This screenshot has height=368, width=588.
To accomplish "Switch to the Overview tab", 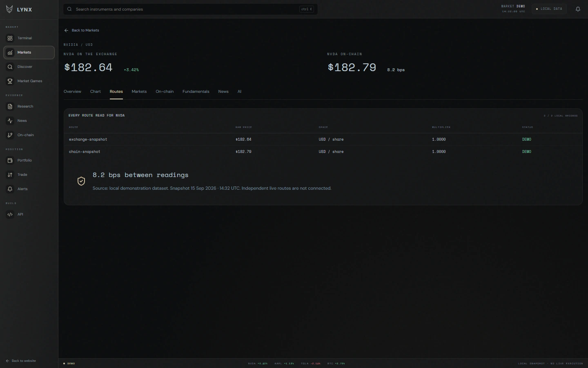I will [x=72, y=92].
